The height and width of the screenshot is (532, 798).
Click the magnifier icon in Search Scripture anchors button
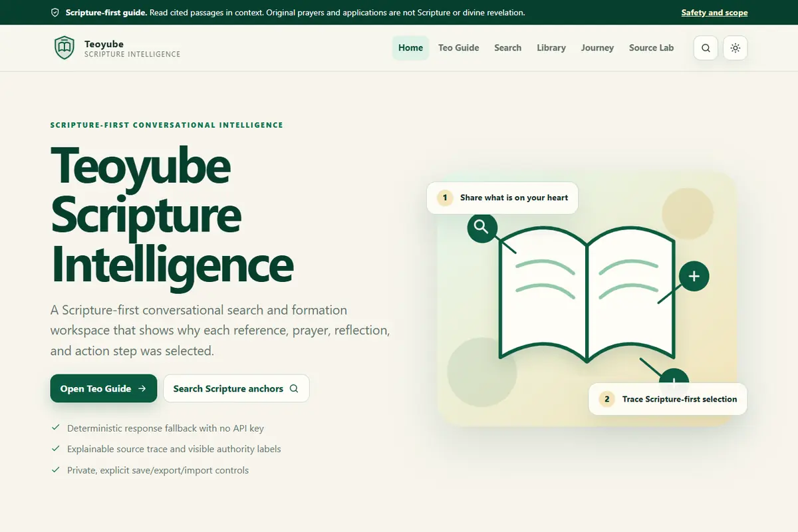[294, 388]
